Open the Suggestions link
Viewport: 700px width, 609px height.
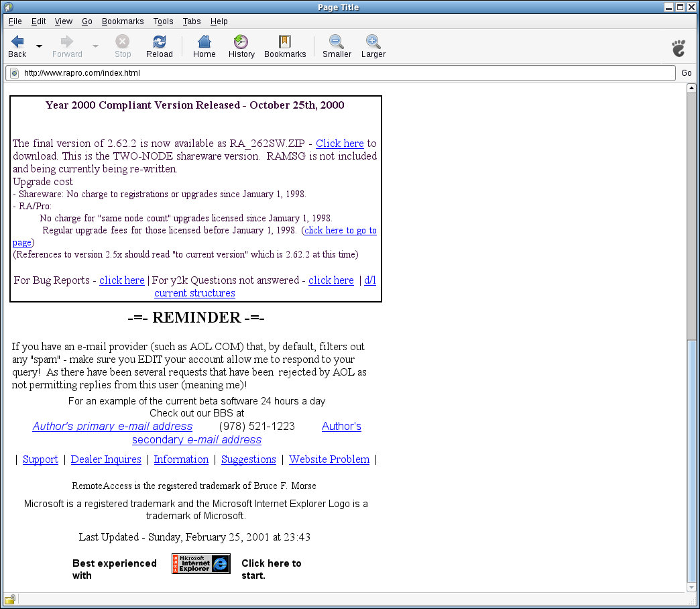click(x=249, y=459)
